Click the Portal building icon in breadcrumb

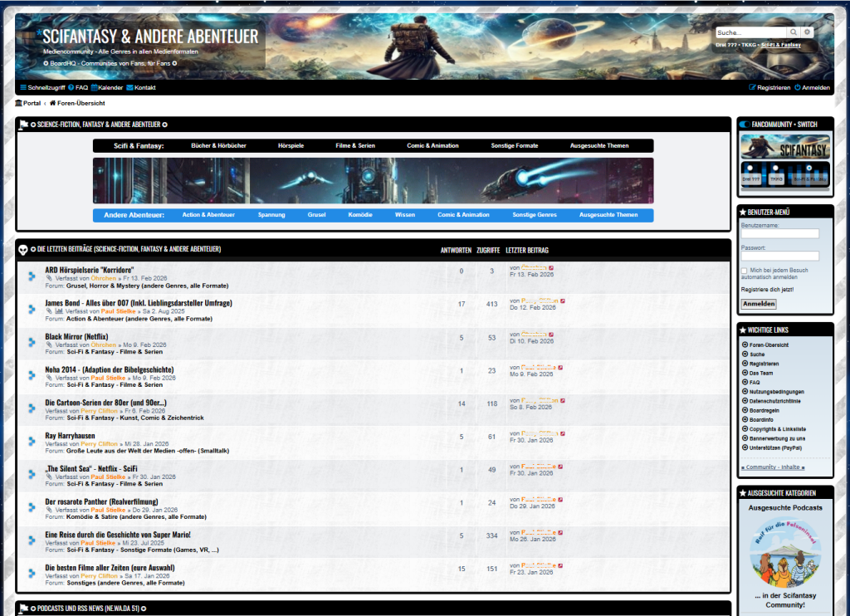pyautogui.click(x=18, y=103)
